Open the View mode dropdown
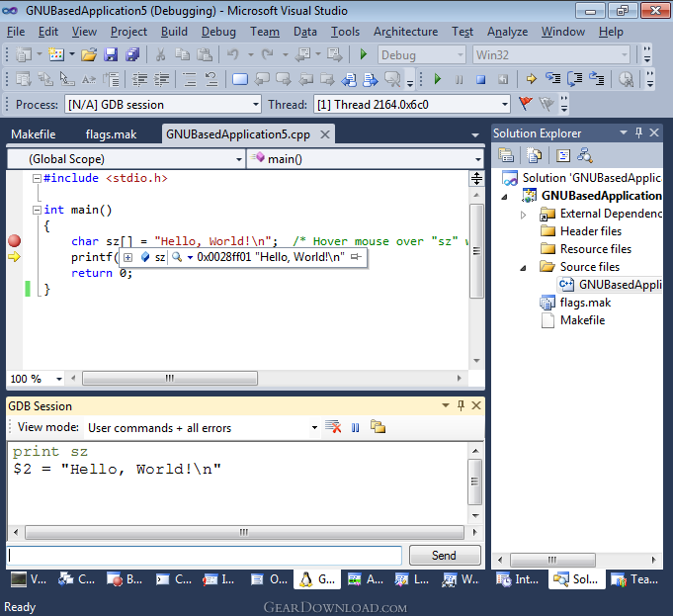 click(315, 428)
